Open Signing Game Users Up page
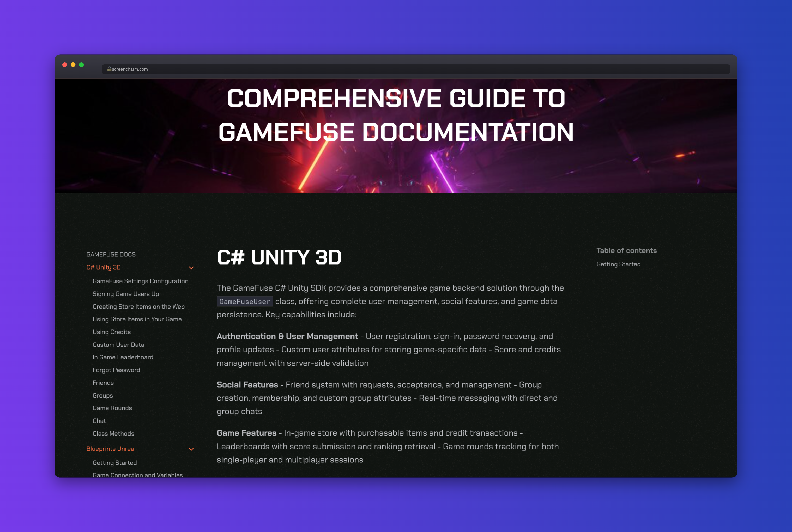 (x=126, y=294)
